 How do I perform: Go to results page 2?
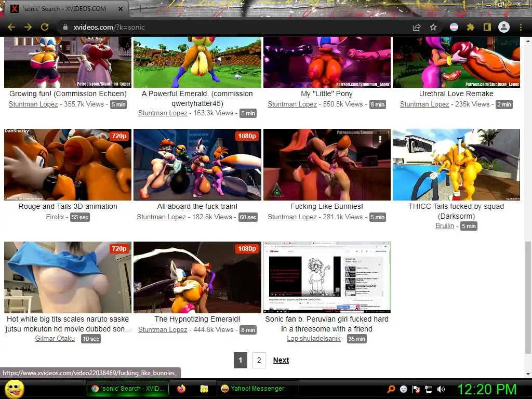pos(259,360)
